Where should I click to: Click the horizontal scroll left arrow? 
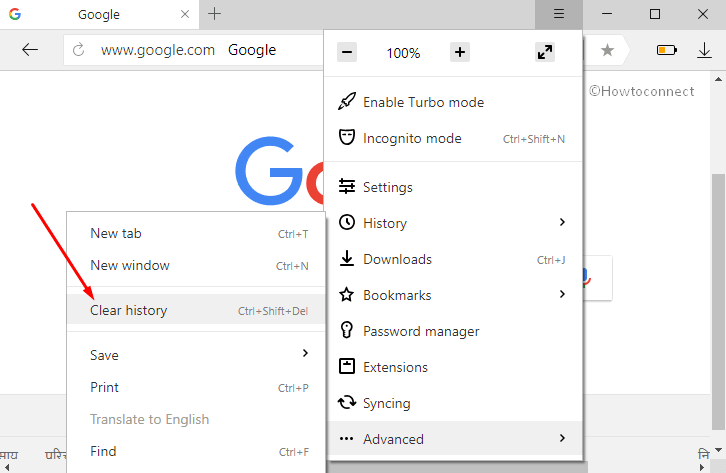point(6,467)
